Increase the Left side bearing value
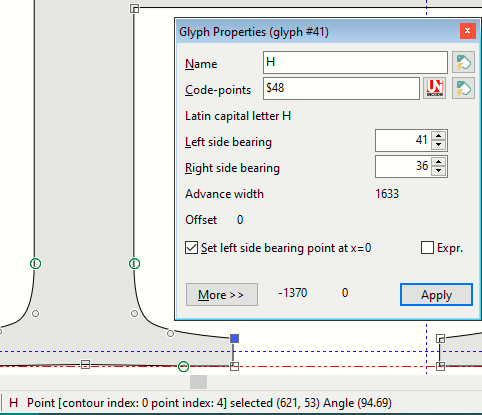This screenshot has height=415, width=482. [x=439, y=136]
